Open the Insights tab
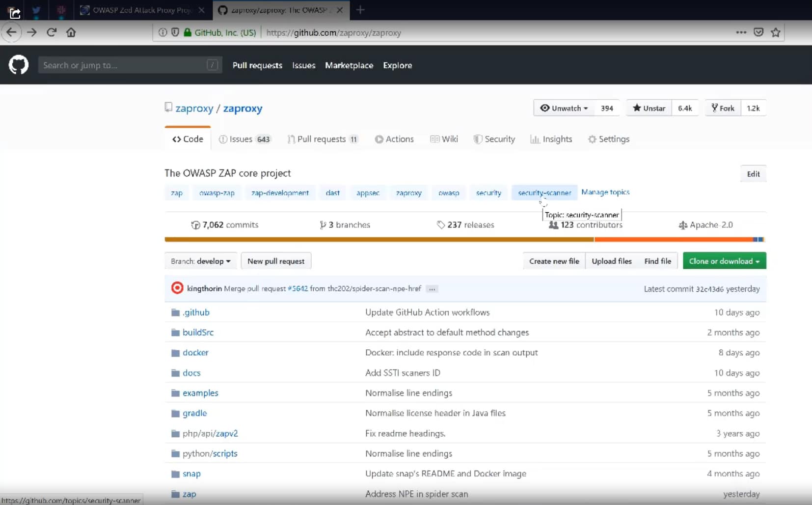 point(551,139)
